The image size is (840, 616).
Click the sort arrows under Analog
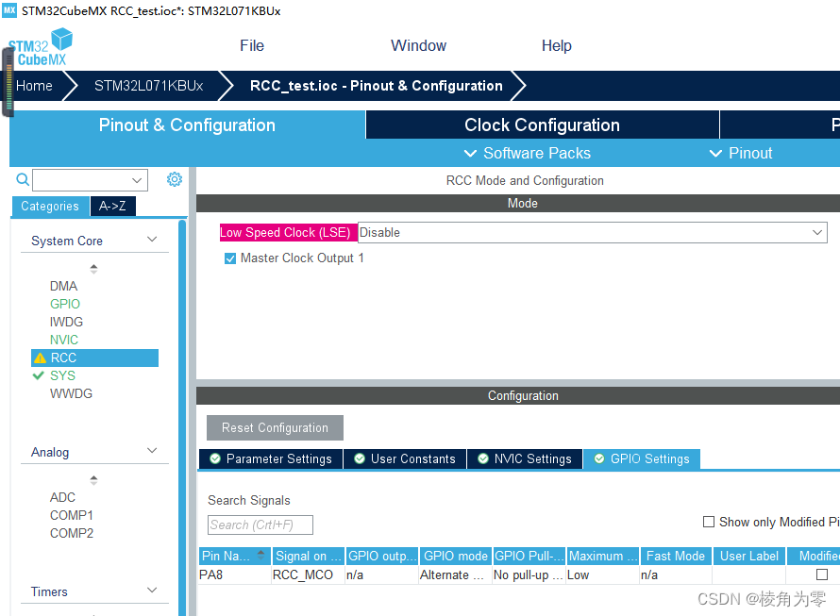(93, 479)
